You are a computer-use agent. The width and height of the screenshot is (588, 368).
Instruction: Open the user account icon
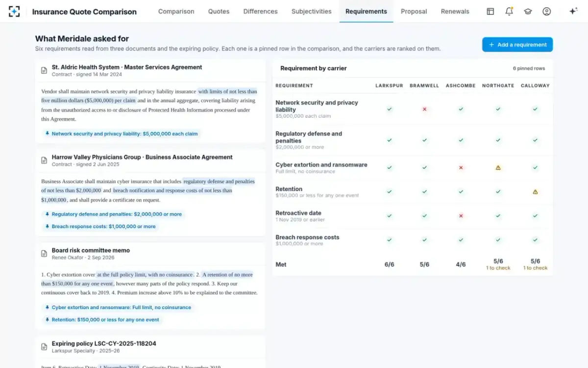pos(547,11)
